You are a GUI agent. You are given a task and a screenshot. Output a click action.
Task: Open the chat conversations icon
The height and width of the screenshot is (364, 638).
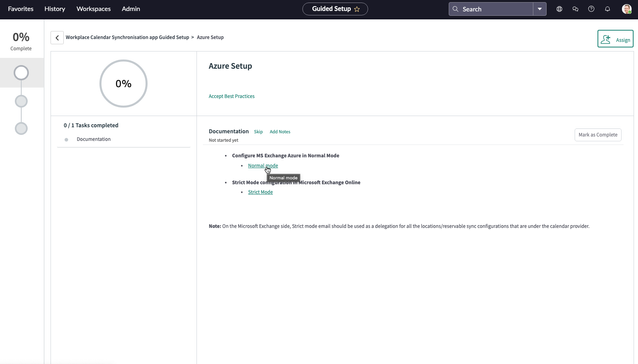click(575, 9)
